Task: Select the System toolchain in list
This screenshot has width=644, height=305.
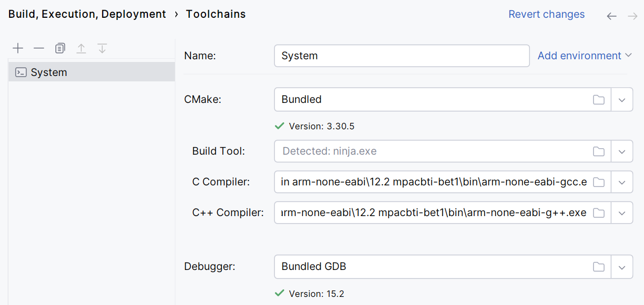Action: coord(48,72)
